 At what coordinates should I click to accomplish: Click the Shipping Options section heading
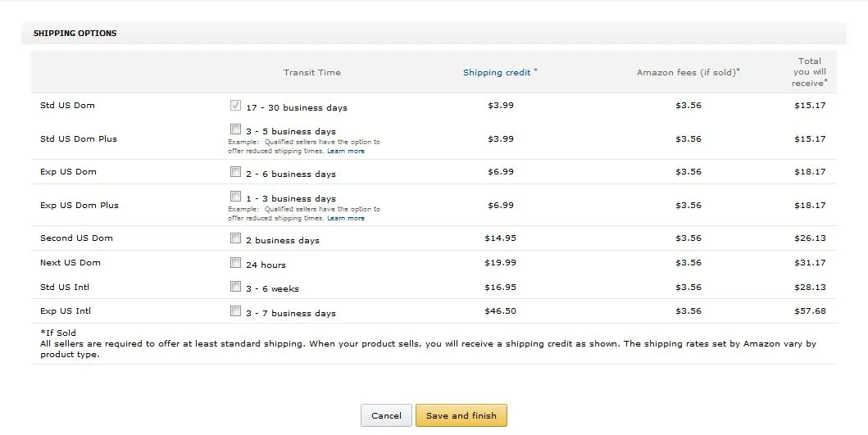click(x=75, y=34)
